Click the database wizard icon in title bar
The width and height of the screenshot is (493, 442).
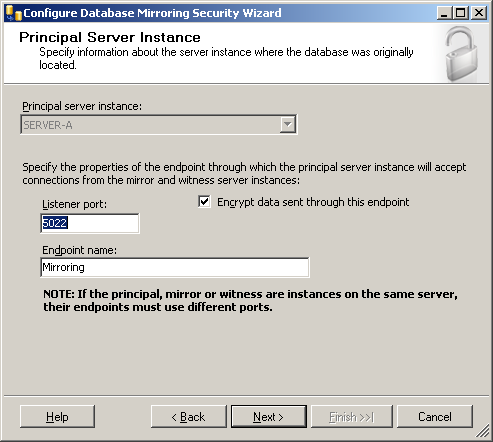[14, 13]
